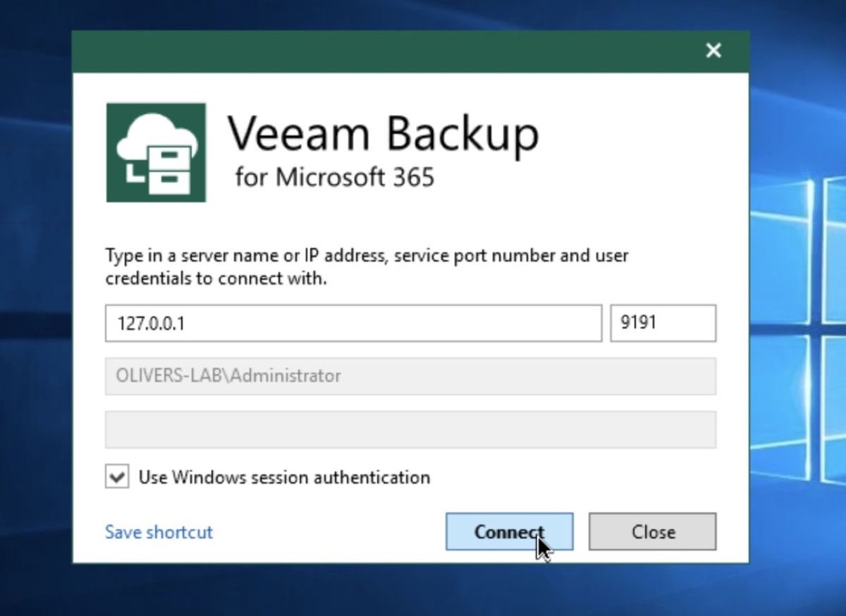The height and width of the screenshot is (616, 846).
Task: Click the "Type in a server name" instruction text
Action: (x=367, y=266)
